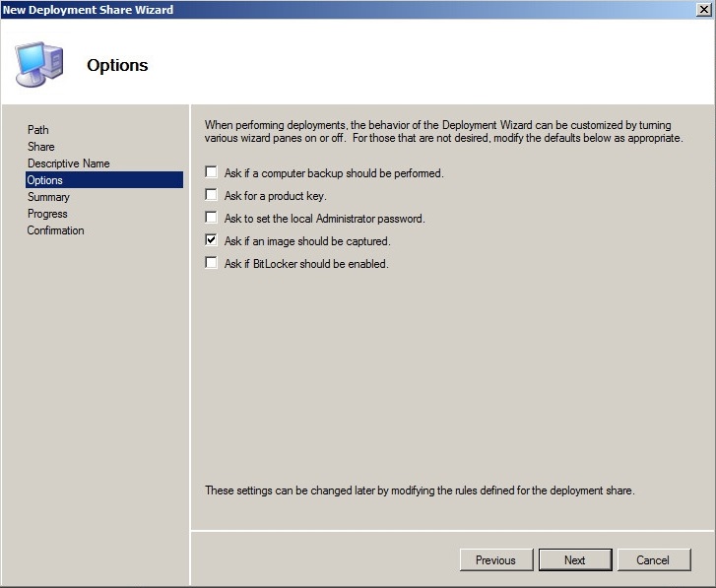
Task: Close the New Deployment Share Wizard window
Action: coord(703,9)
